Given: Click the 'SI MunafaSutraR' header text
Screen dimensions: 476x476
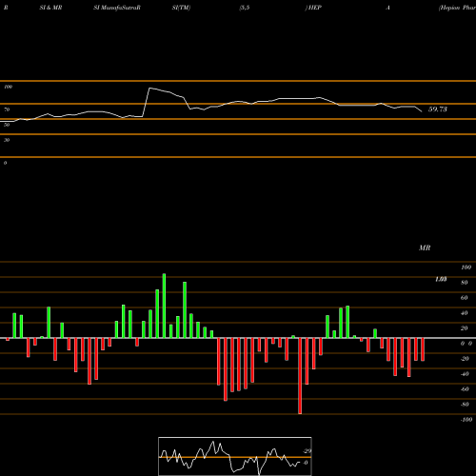Looking at the screenshot, I should click(x=117, y=8).
